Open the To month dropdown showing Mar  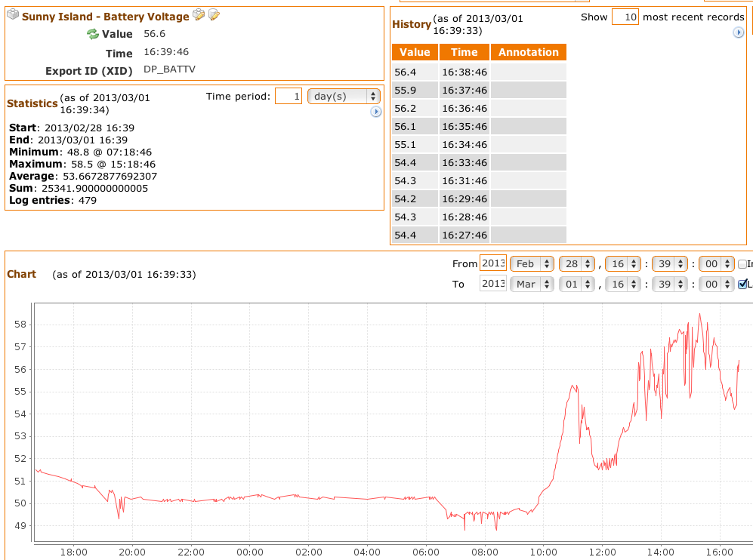(x=532, y=284)
